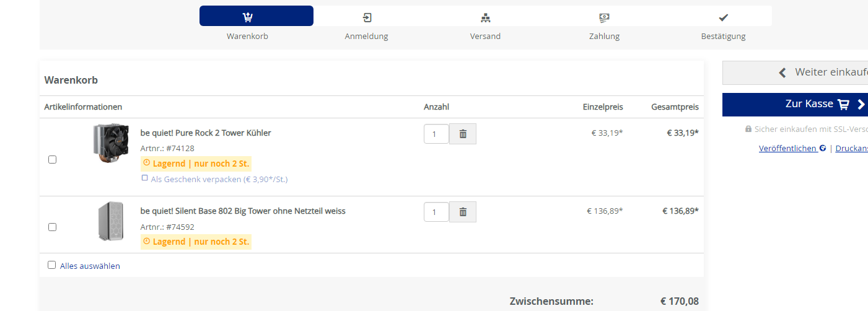
Task: Click Weiter einkaufen button
Action: (x=796, y=72)
